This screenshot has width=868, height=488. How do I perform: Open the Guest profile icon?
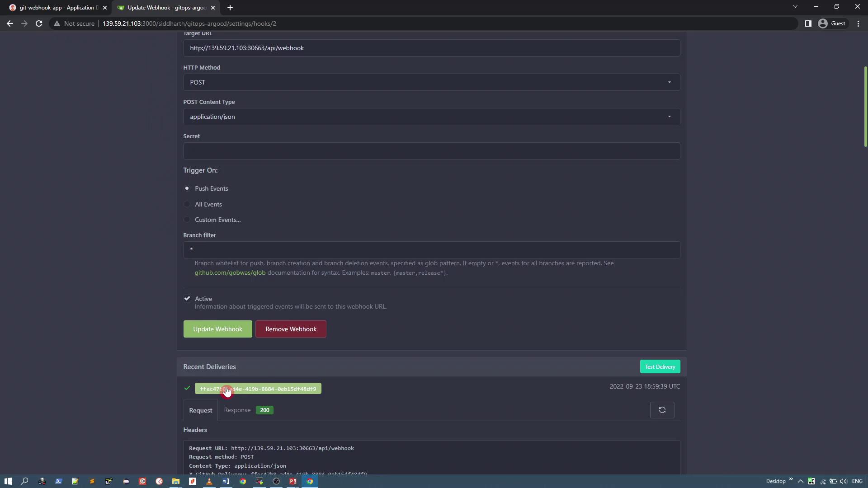[x=823, y=23]
